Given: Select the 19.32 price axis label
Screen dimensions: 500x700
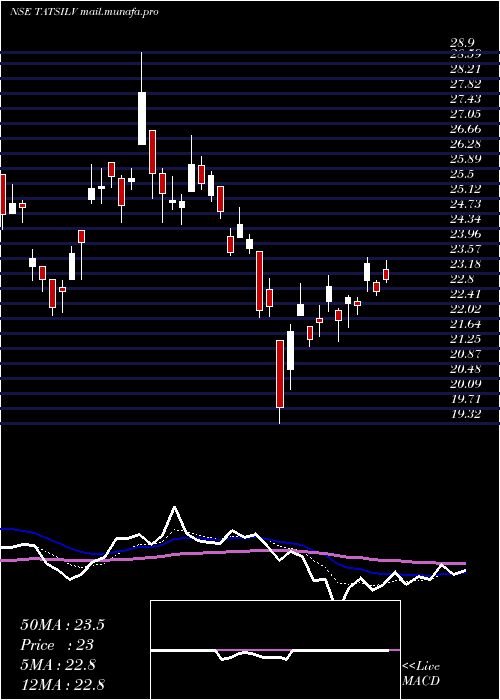Looking at the screenshot, I should coord(465,414).
